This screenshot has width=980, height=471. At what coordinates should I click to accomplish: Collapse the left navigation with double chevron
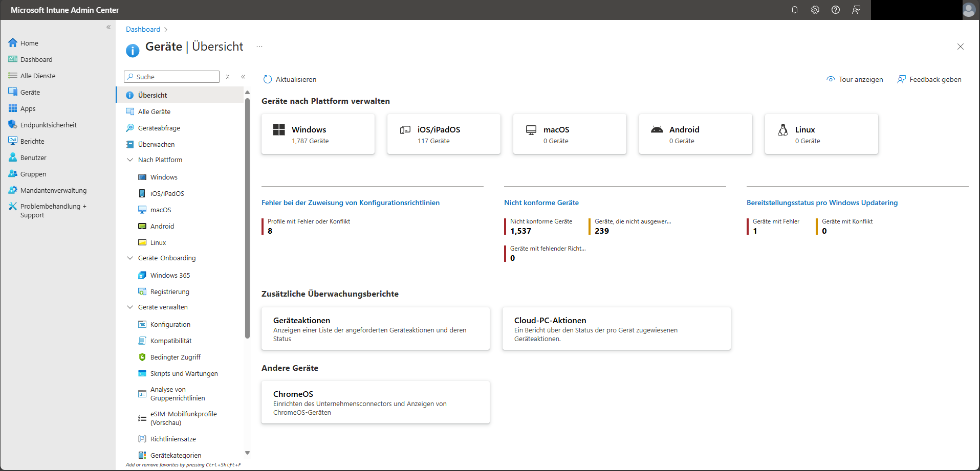[x=108, y=27]
